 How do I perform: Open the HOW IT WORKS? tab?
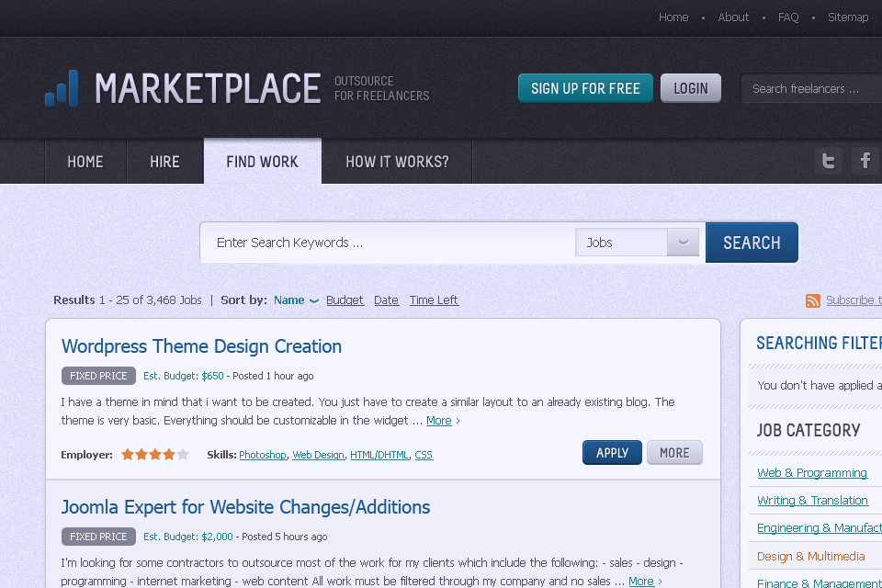tap(396, 161)
